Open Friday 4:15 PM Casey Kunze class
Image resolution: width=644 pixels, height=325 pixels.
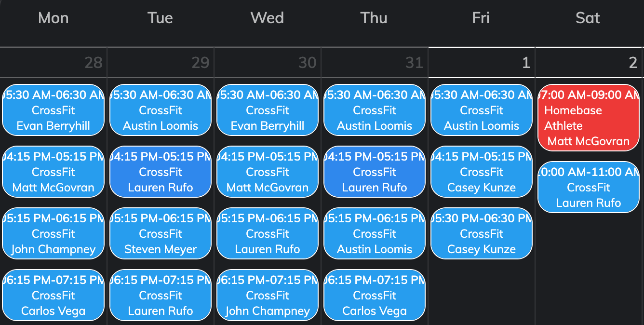tap(482, 172)
